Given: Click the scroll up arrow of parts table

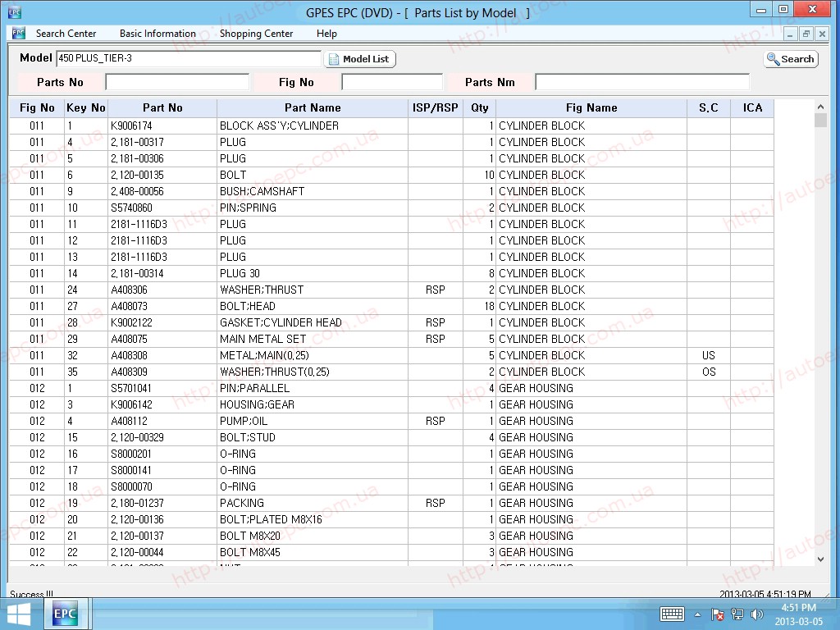Looking at the screenshot, I should tap(820, 107).
